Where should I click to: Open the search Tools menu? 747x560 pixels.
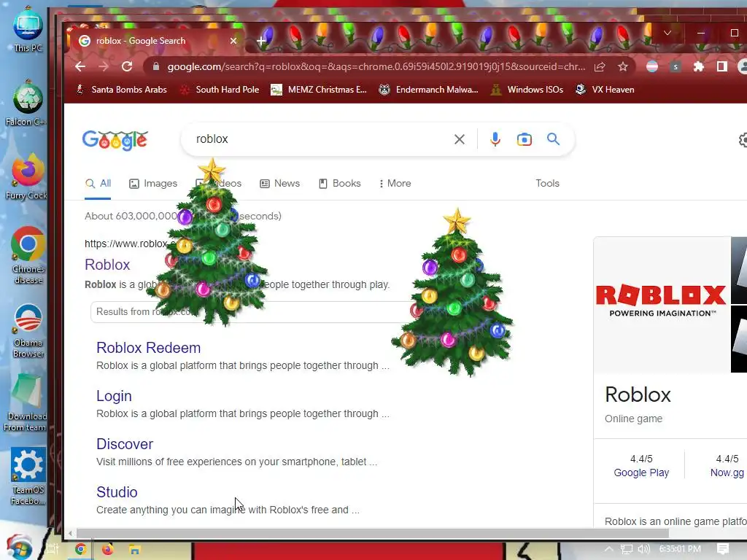(547, 183)
